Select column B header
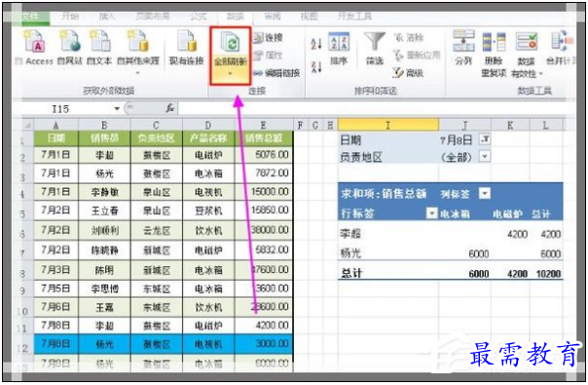Screen dimensions: 588x385 click(x=104, y=125)
